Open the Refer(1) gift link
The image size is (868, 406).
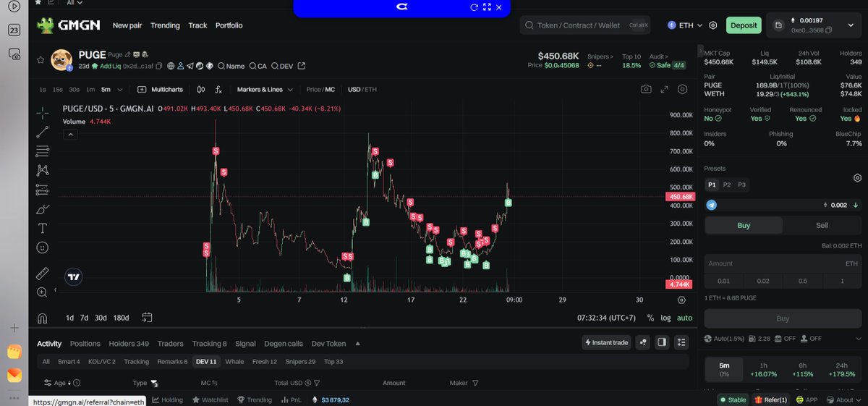point(770,399)
